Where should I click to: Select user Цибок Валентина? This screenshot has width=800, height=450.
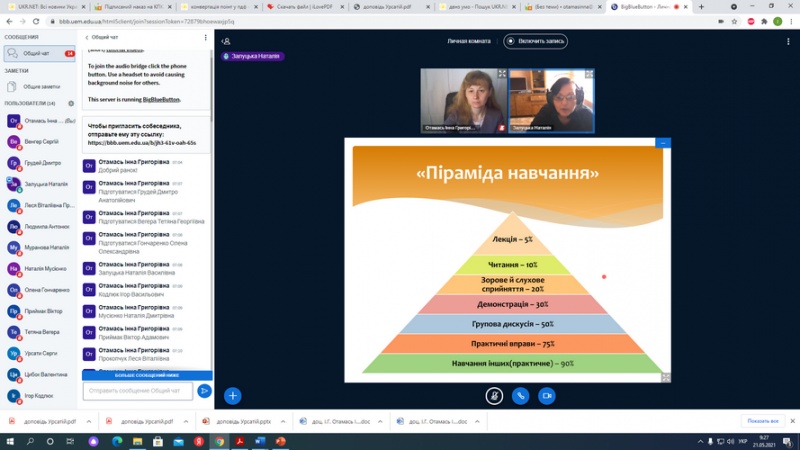(x=39, y=374)
